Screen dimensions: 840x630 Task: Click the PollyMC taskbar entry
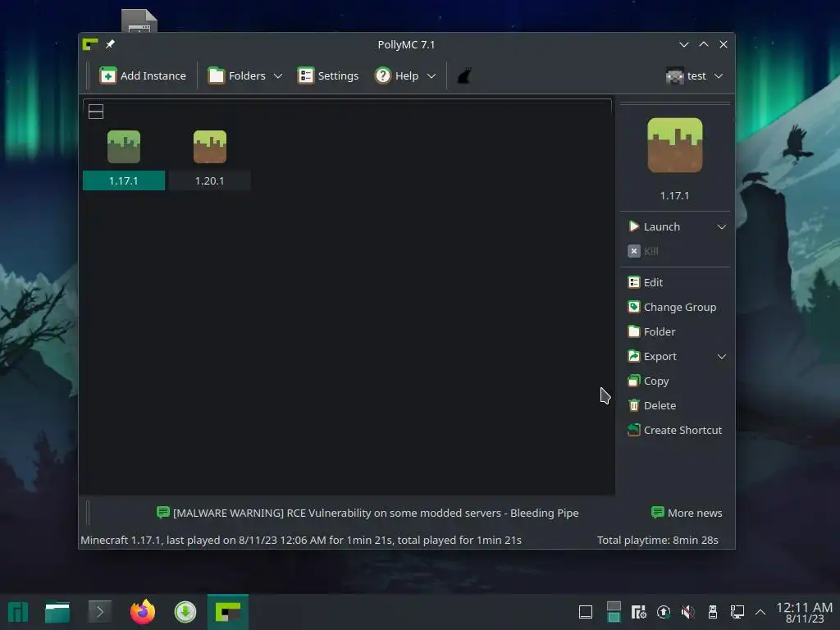click(x=228, y=612)
